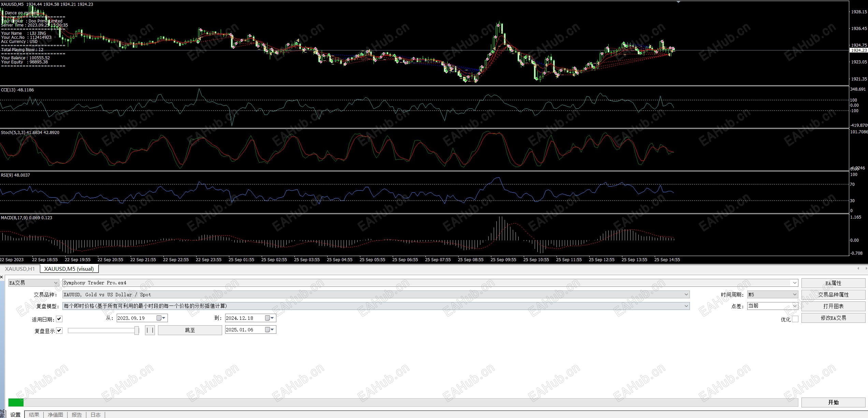Open the 交易品种 XAUUSD symbol dropdown
This screenshot has height=418, width=868.
376,295
